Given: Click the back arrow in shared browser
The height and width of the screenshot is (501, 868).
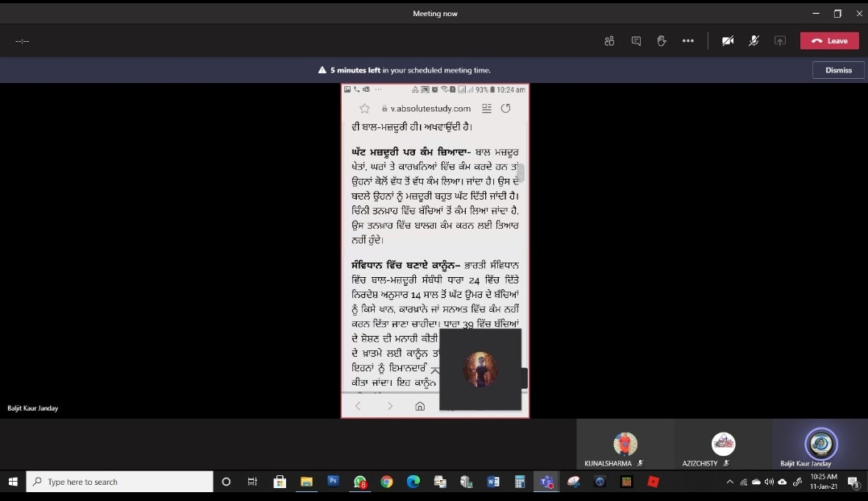Looking at the screenshot, I should click(358, 406).
